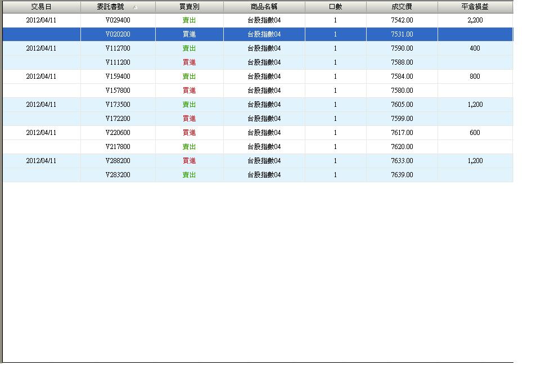Screen dimensions: 550x392
Task: Select highlighted order V020200
Action: pyautogui.click(x=118, y=34)
